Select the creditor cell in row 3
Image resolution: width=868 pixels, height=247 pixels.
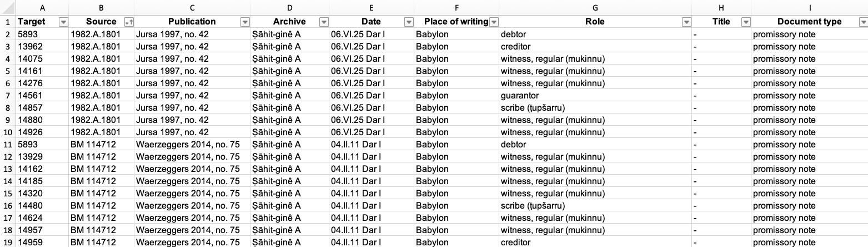[x=595, y=46]
